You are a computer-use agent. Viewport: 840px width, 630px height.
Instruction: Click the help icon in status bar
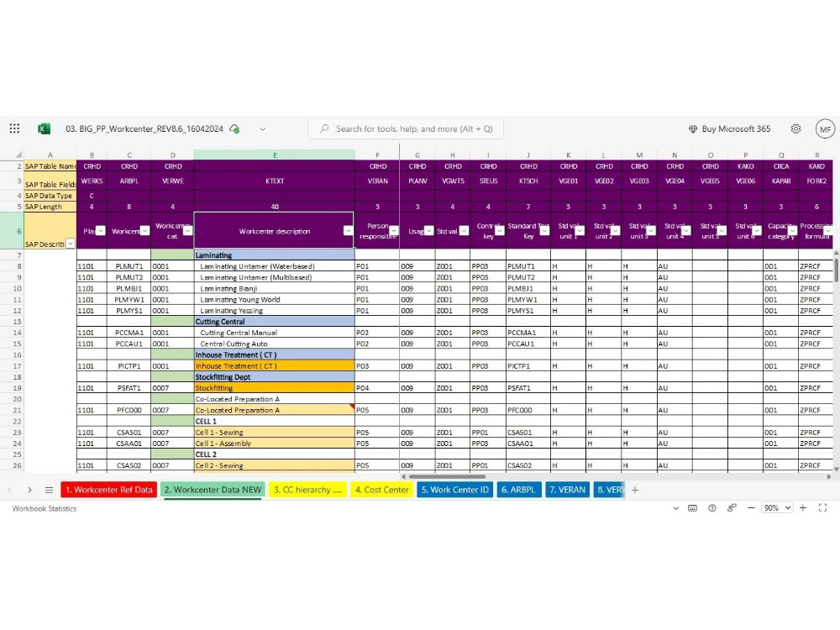tap(712, 508)
